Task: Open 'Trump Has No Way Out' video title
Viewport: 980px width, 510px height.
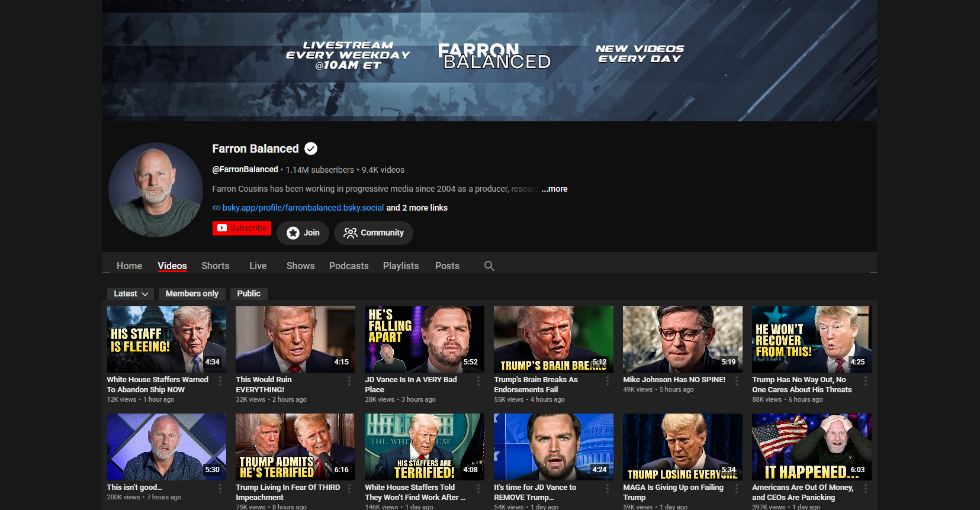Action: (x=802, y=385)
